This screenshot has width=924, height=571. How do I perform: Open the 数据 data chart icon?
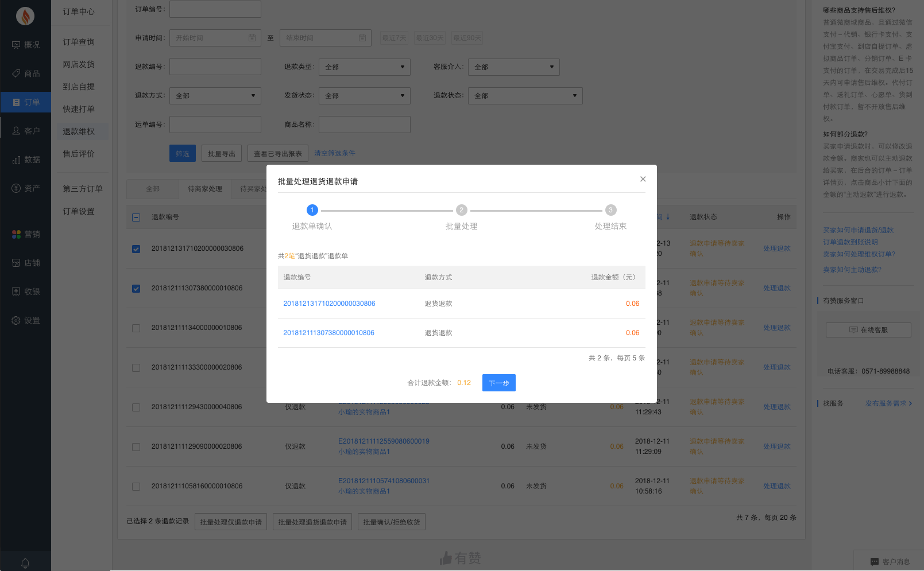(16, 160)
